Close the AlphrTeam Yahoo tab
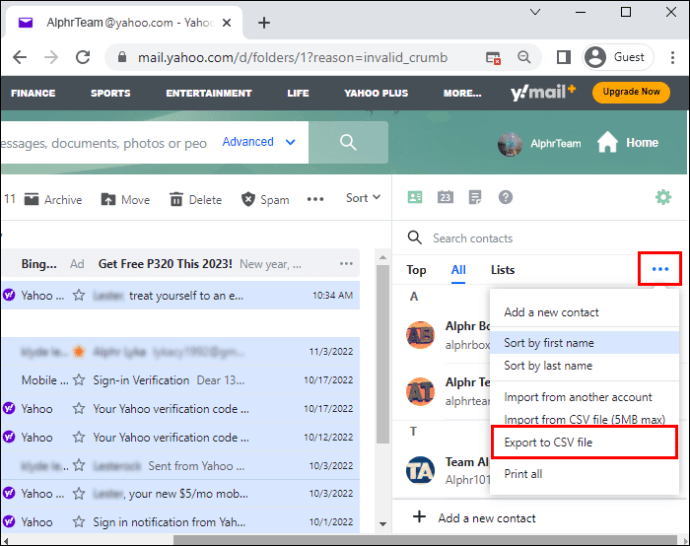 pos(227,22)
